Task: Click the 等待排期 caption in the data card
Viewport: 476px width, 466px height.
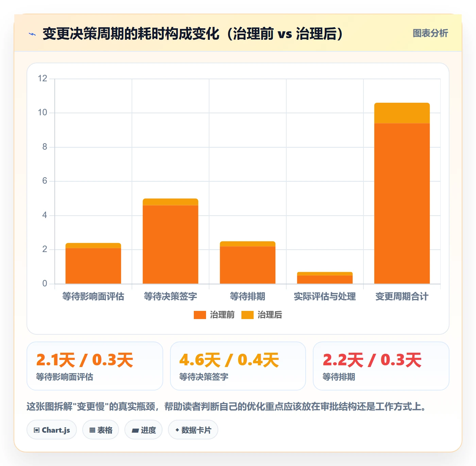Action: tap(339, 377)
